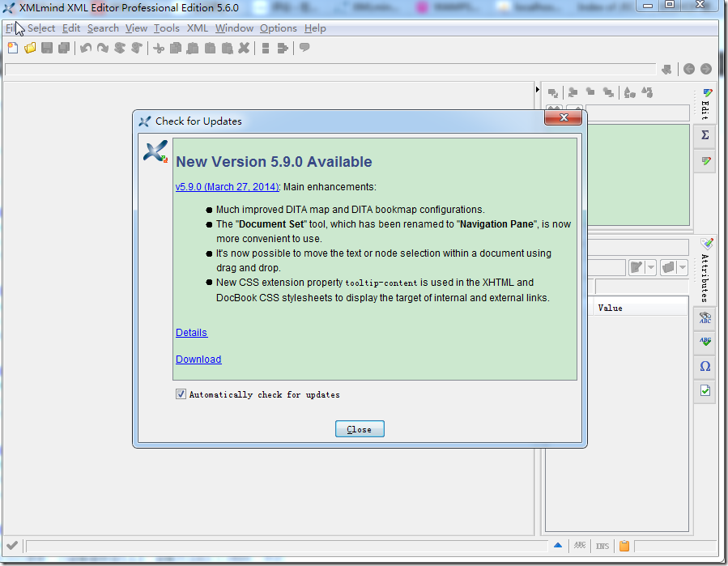This screenshot has width=728, height=566.
Task: Click the Repeat command icon
Action: coord(120,48)
